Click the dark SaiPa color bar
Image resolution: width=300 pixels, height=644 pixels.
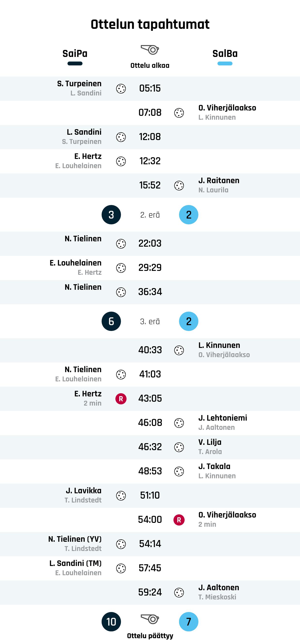coord(75,63)
